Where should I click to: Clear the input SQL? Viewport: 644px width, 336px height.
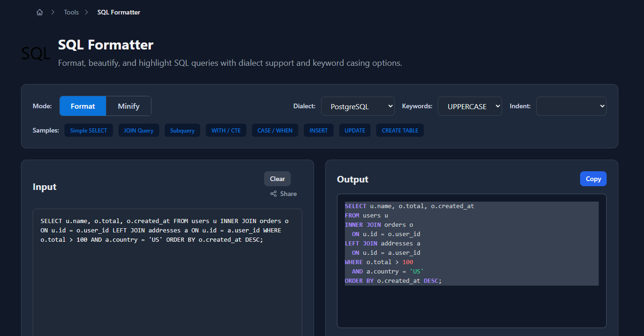277,179
